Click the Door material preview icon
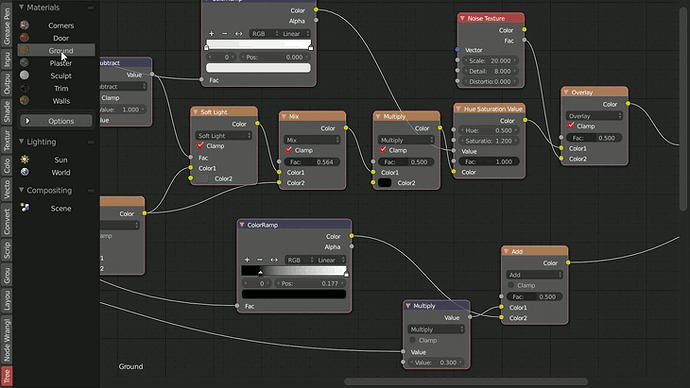The height and width of the screenshot is (388, 690). 25,38
